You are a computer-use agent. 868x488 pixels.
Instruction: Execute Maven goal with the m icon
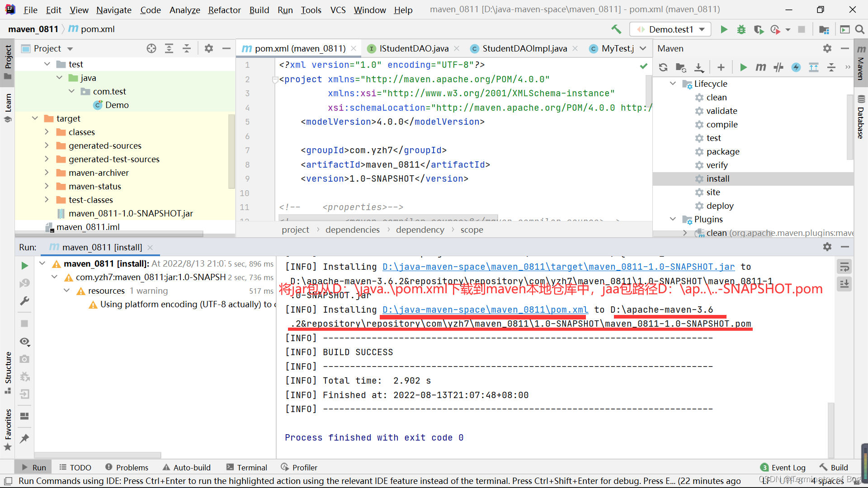(761, 67)
